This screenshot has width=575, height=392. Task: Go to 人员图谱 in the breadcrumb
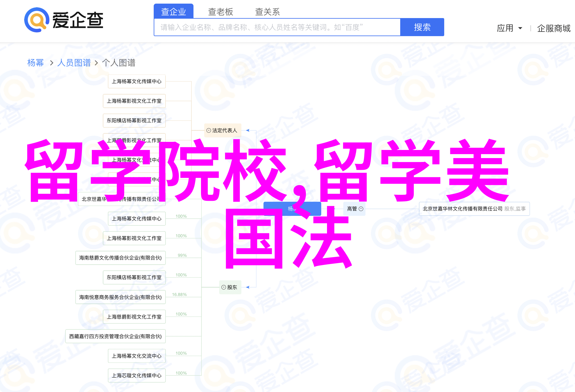click(x=74, y=63)
